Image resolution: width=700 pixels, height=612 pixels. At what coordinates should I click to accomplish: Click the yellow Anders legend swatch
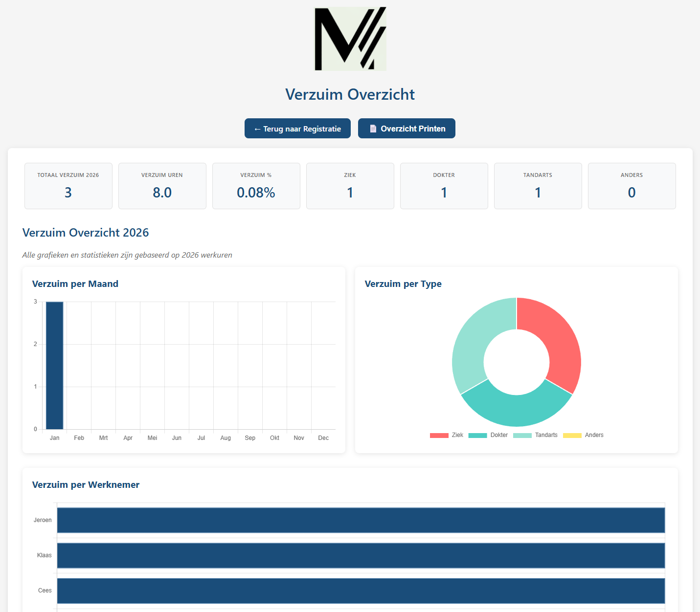tap(572, 435)
